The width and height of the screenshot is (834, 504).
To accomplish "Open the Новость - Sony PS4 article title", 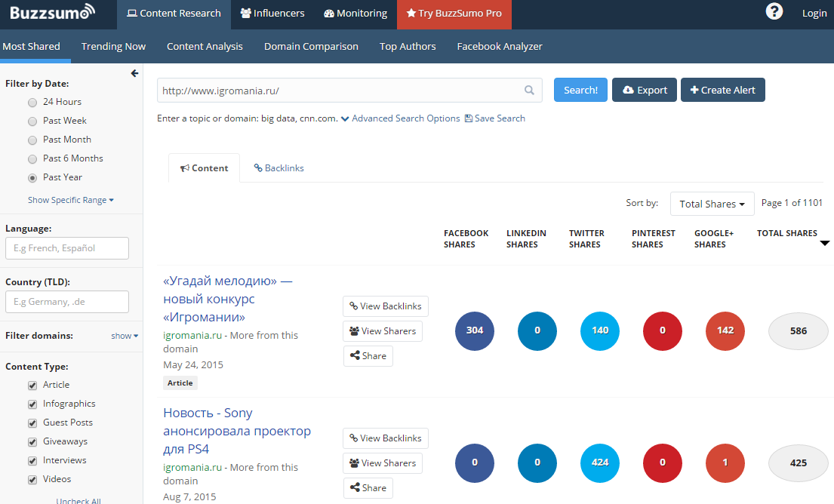I will pyautogui.click(x=237, y=431).
